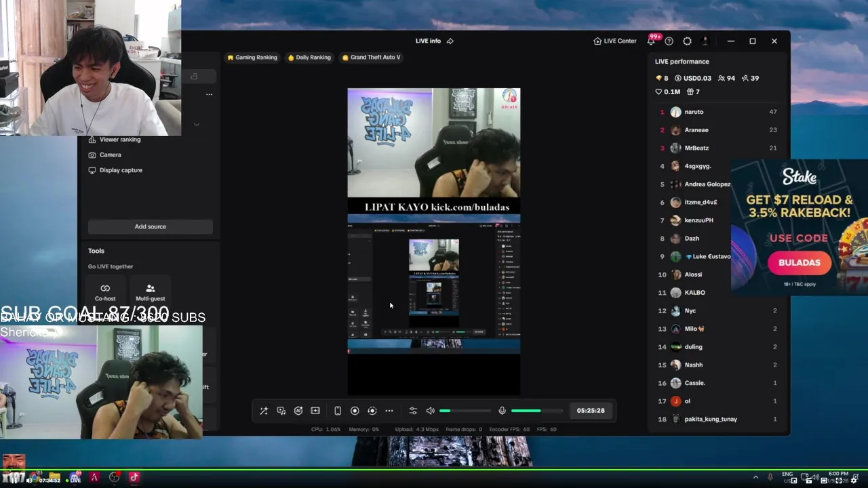Open the AI assistant tool
The width and height of the screenshot is (868, 488).
pyautogui.click(x=298, y=411)
